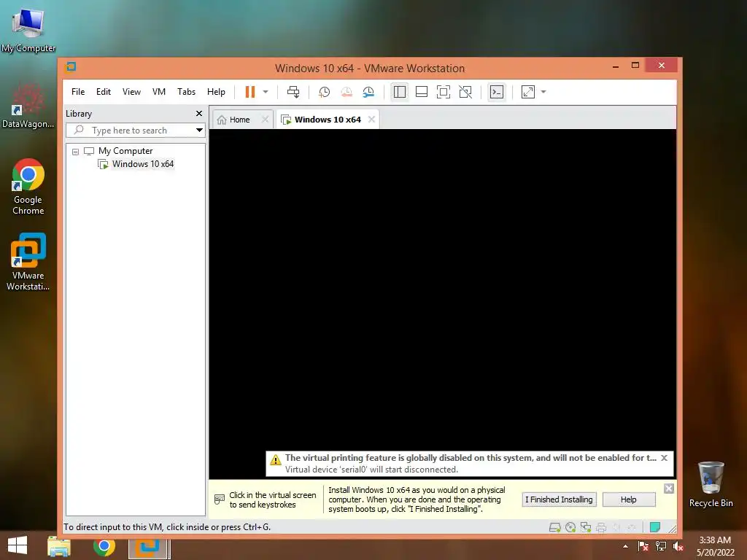Viewport: 747px width, 560px height.
Task: Click the stretch guest display icon
Action: (528, 92)
